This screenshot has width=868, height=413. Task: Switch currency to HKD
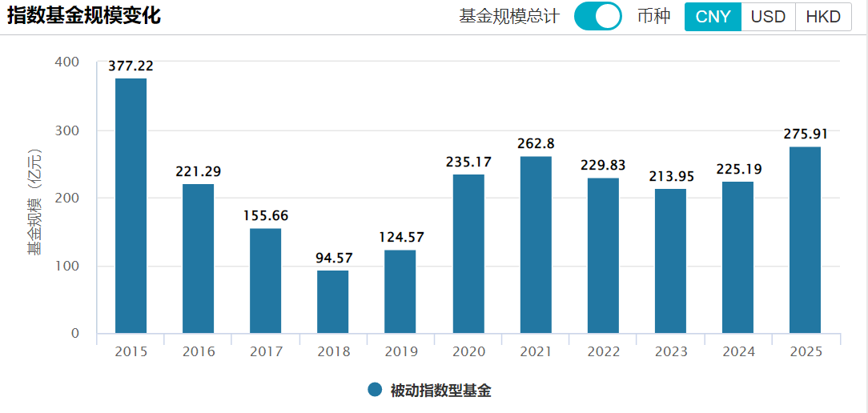point(823,17)
